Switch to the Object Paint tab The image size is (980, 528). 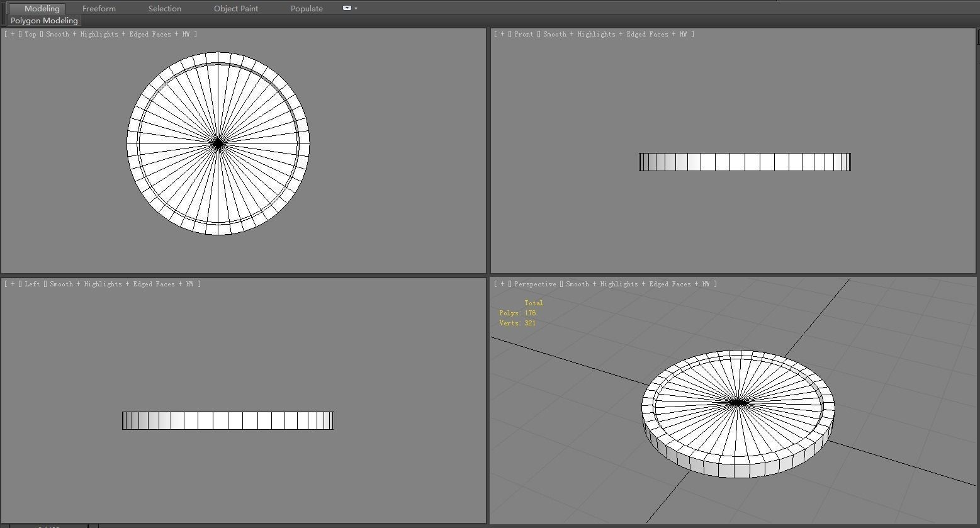tap(236, 8)
